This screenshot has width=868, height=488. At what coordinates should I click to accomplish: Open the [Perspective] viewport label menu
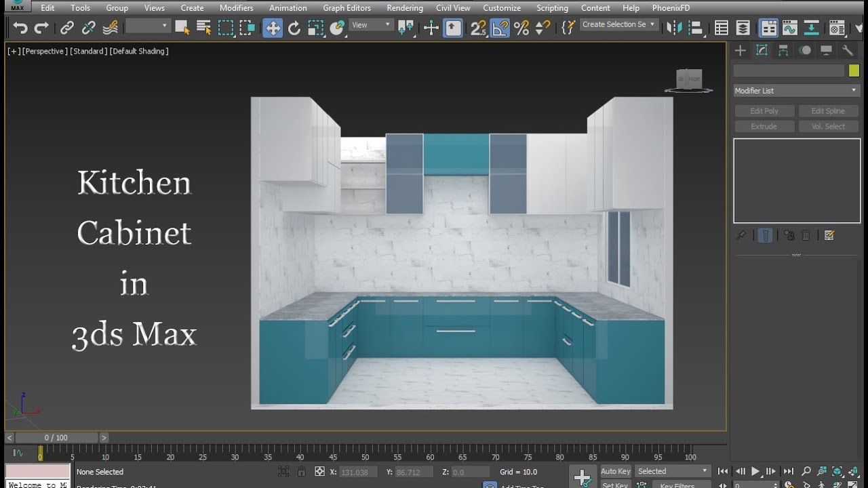tap(45, 51)
